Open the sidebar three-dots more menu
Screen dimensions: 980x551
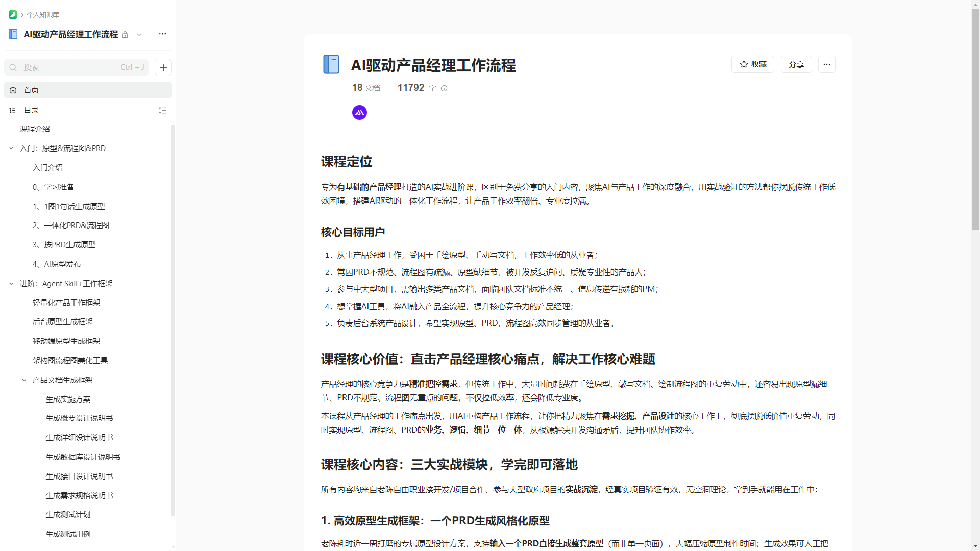coord(162,34)
